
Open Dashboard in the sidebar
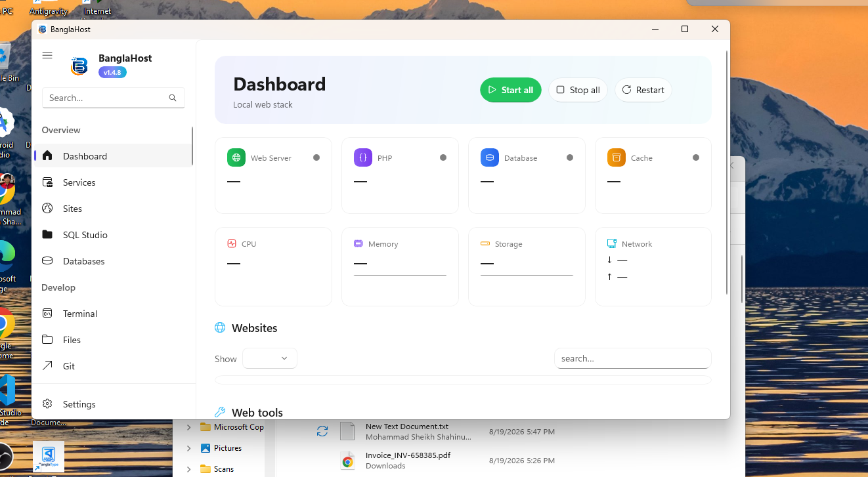pos(112,156)
